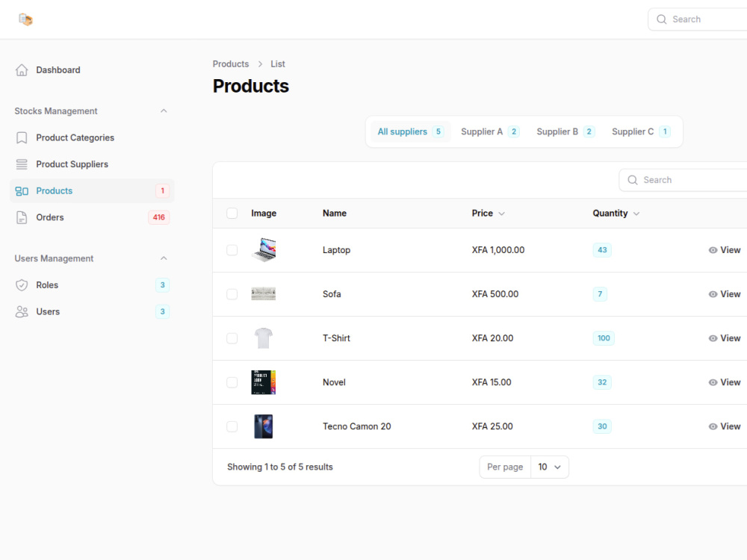The width and height of the screenshot is (747, 560).
Task: Click the eye icon in T-Shirt row
Action: coord(713,338)
